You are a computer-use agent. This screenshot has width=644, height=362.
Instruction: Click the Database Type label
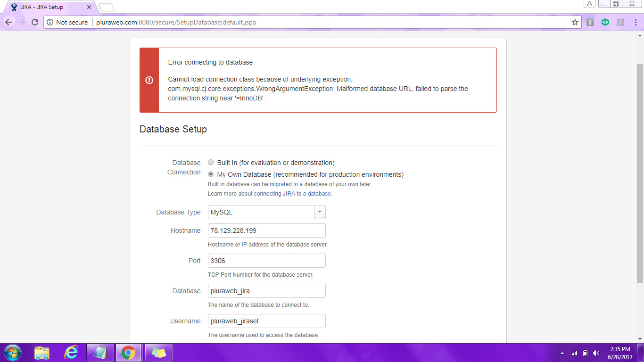[178, 212]
